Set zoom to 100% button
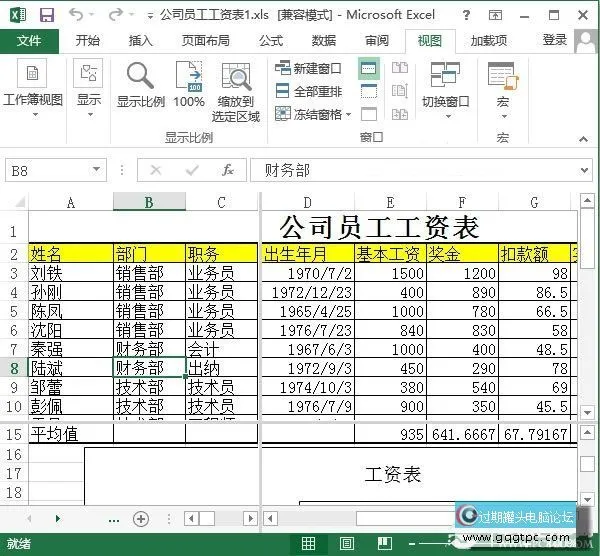The height and width of the screenshot is (556, 600). (189, 84)
